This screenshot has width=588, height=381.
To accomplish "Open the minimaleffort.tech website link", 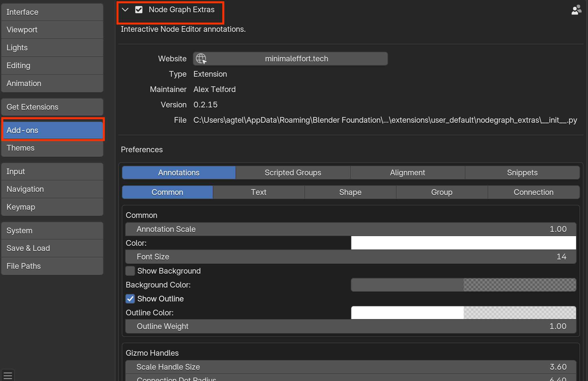I will tap(290, 59).
